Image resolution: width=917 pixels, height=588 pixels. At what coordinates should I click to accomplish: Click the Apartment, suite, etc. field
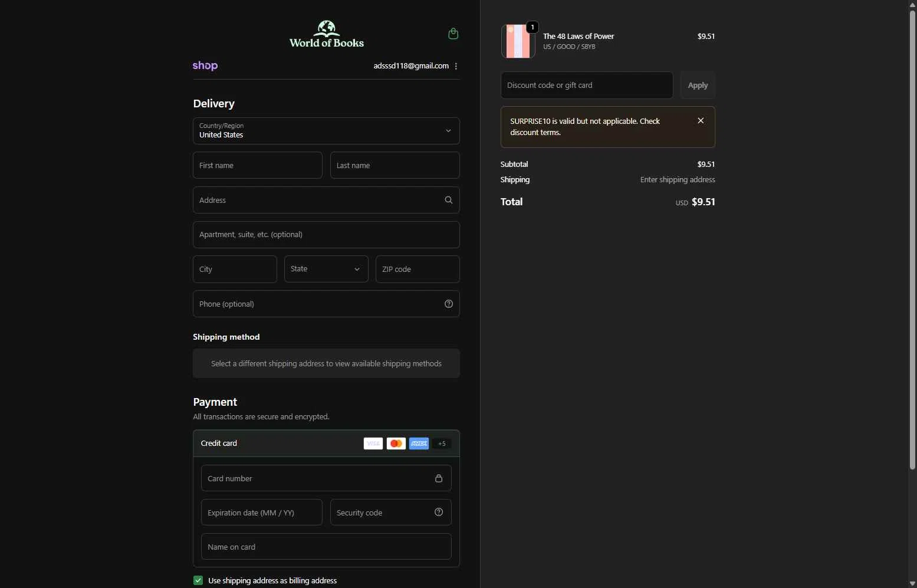(326, 235)
